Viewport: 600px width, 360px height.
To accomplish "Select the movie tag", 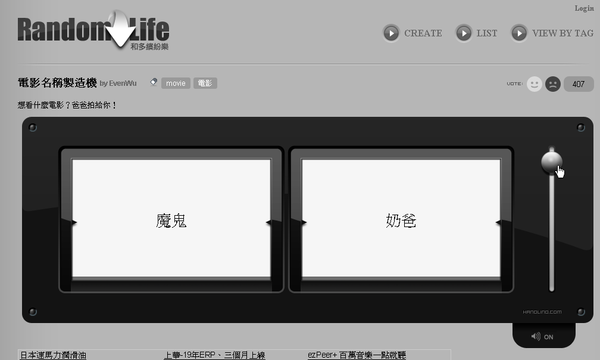I will (176, 83).
